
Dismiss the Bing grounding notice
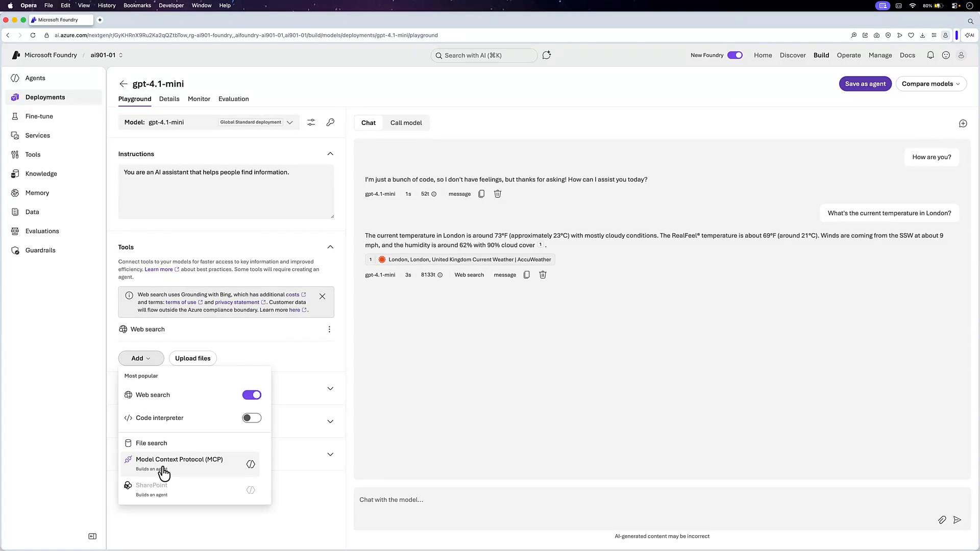pyautogui.click(x=322, y=296)
